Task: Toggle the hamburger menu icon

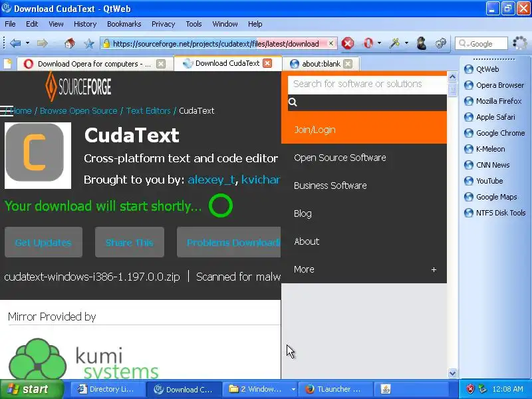Action: 7,111
